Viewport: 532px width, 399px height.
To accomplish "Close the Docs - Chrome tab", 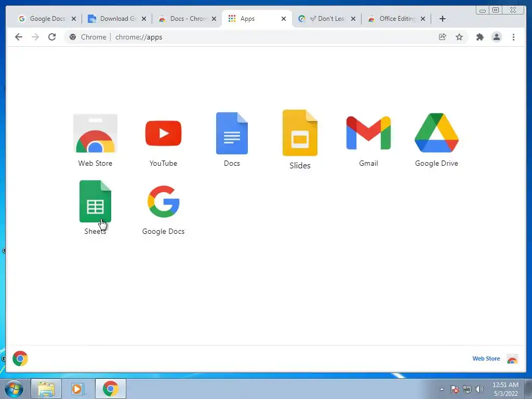I will [214, 19].
